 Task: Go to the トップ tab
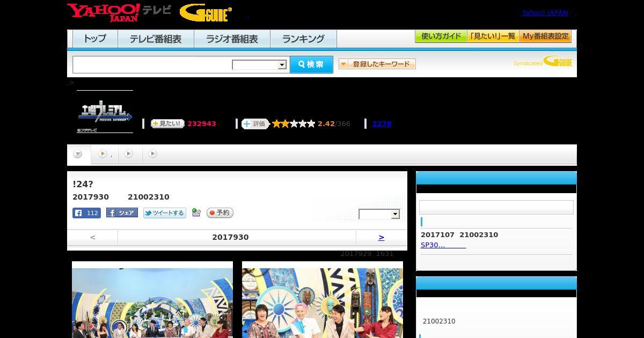point(95,39)
